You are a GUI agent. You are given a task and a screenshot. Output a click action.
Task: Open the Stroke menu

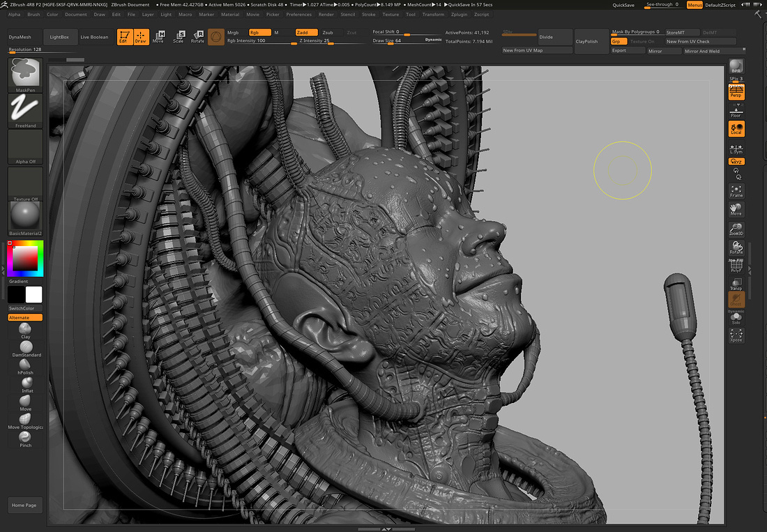click(x=369, y=15)
